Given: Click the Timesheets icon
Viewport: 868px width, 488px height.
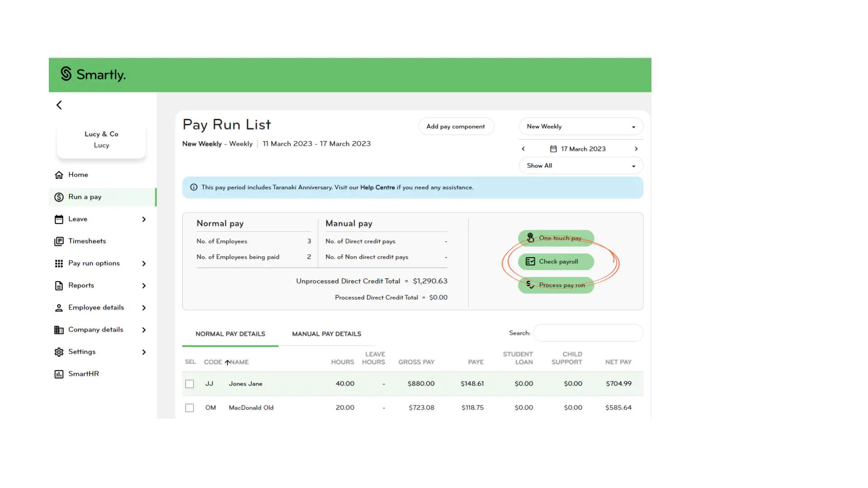Looking at the screenshot, I should coord(59,241).
